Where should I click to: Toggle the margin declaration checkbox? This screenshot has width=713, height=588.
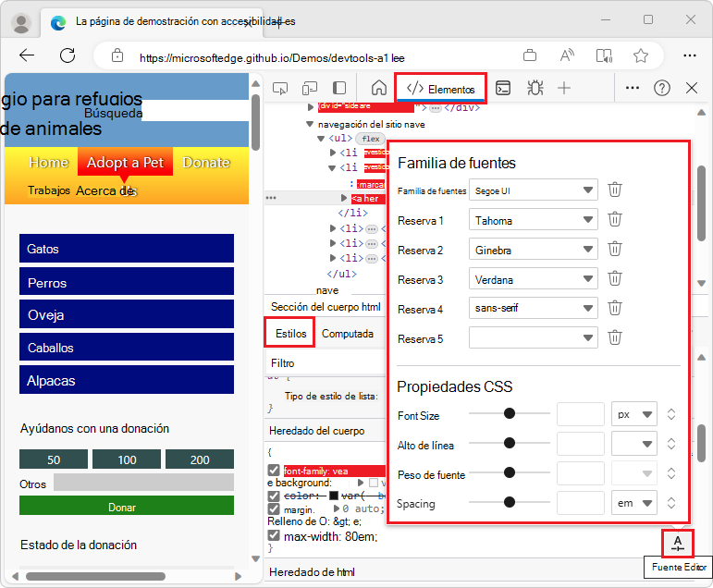click(274, 508)
